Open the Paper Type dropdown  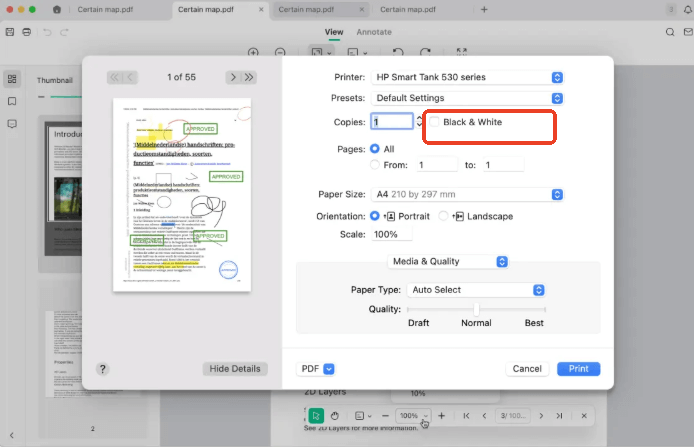476,290
